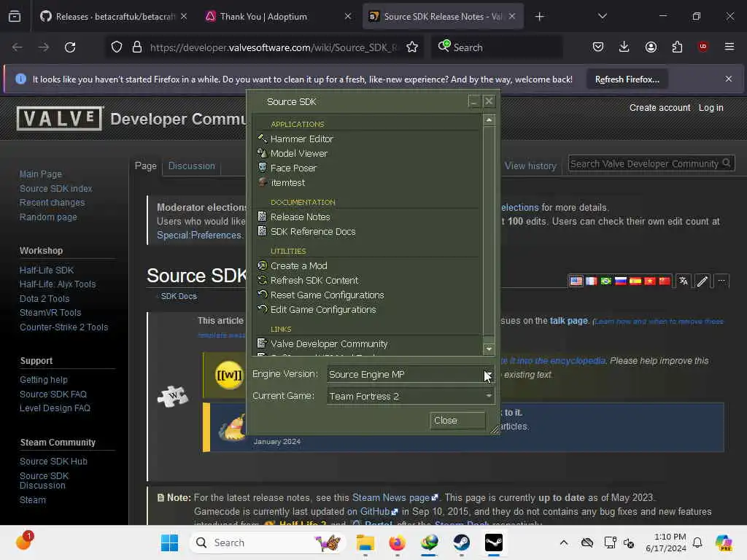Open Face Poser tool
The image size is (747, 560).
tap(293, 168)
